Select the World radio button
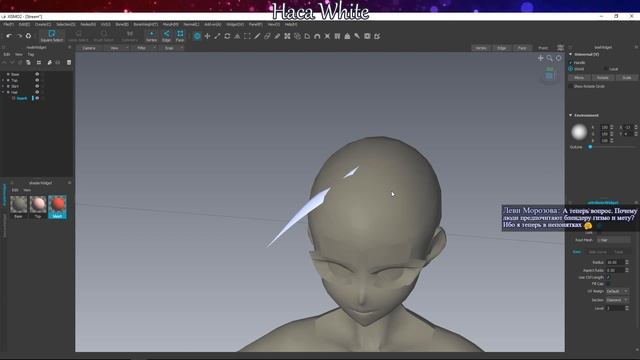This screenshot has width=640, height=360. [571, 69]
